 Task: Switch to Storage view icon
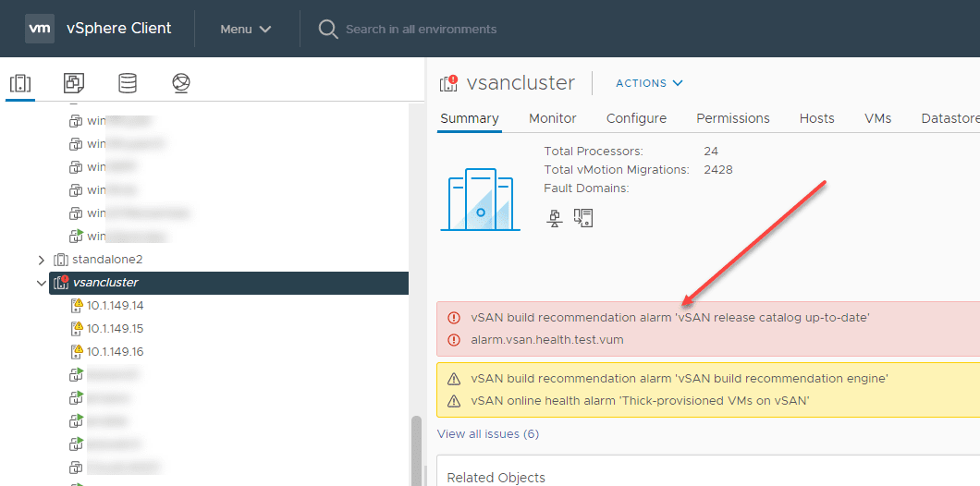tap(128, 83)
